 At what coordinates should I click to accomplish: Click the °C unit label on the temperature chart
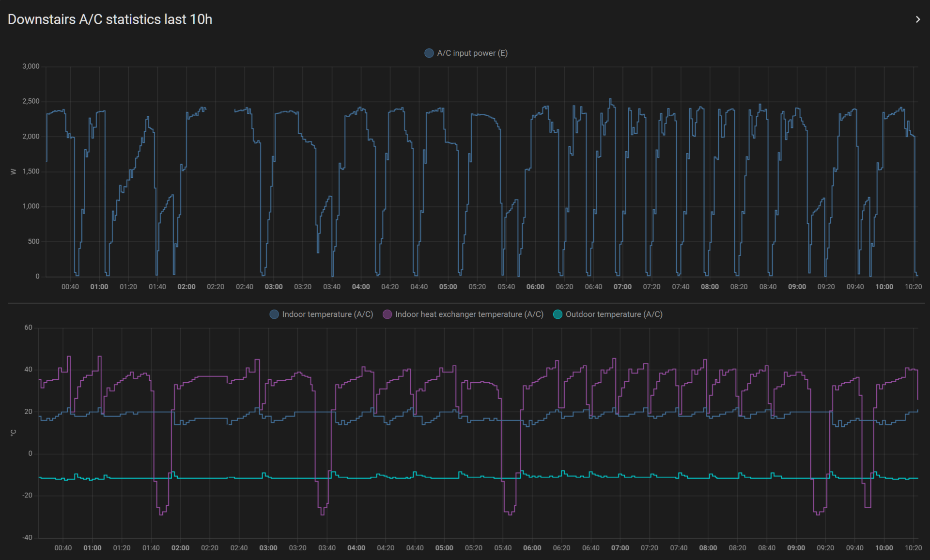tap(13, 433)
